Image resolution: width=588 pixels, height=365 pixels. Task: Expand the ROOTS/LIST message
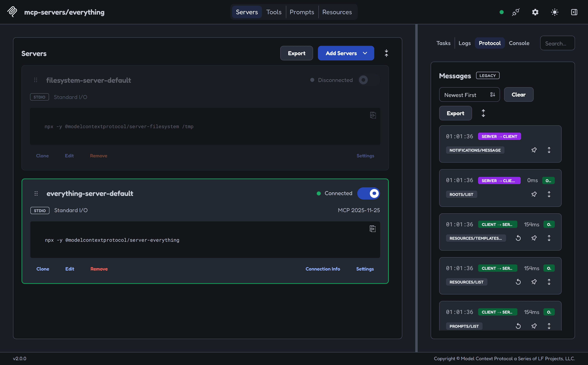pyautogui.click(x=549, y=194)
